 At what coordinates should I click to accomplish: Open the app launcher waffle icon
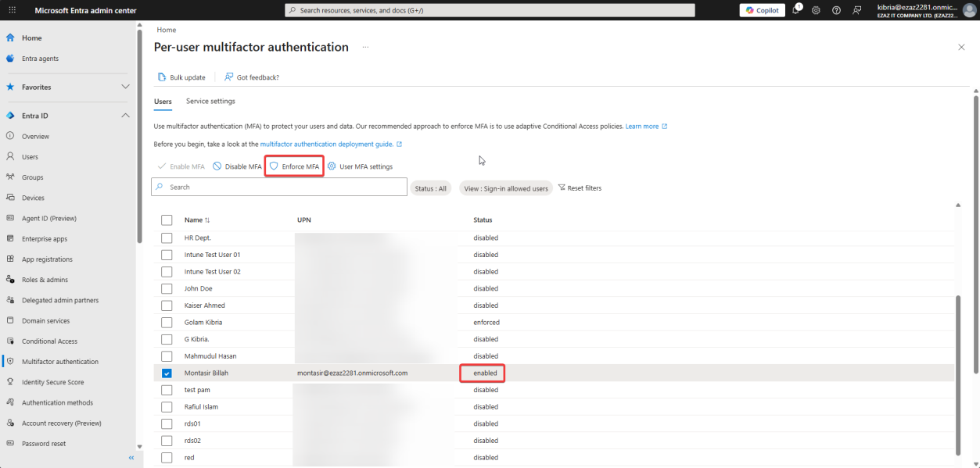click(x=11, y=10)
